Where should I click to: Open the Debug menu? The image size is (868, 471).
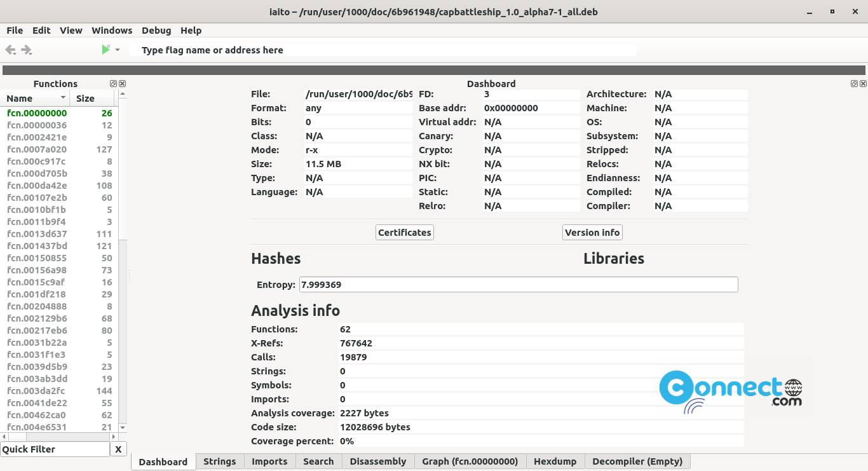pyautogui.click(x=156, y=31)
